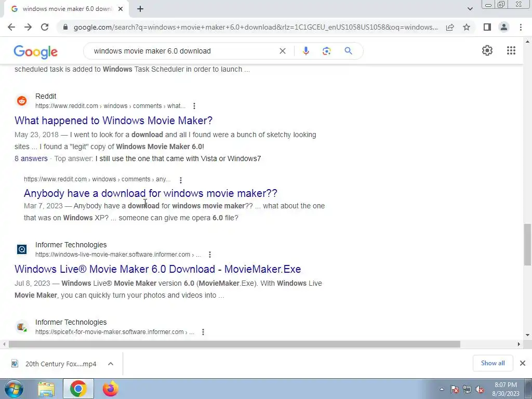Open Windows Start menu
Image resolution: width=532 pixels, height=399 pixels.
(14, 389)
